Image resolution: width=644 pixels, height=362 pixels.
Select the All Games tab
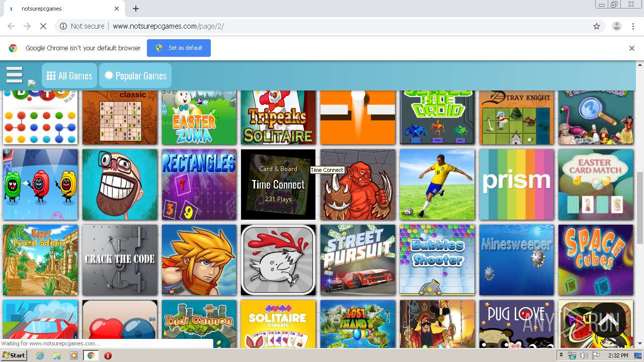(x=69, y=75)
